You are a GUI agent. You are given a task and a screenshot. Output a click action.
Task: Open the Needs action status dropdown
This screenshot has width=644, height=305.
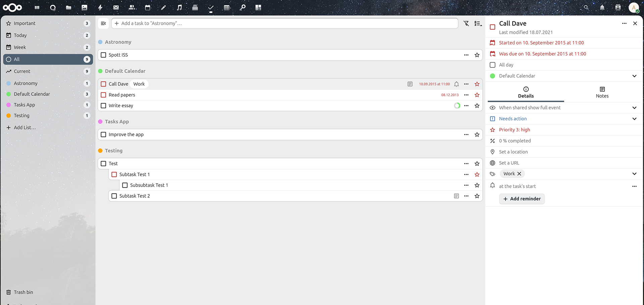click(x=634, y=119)
